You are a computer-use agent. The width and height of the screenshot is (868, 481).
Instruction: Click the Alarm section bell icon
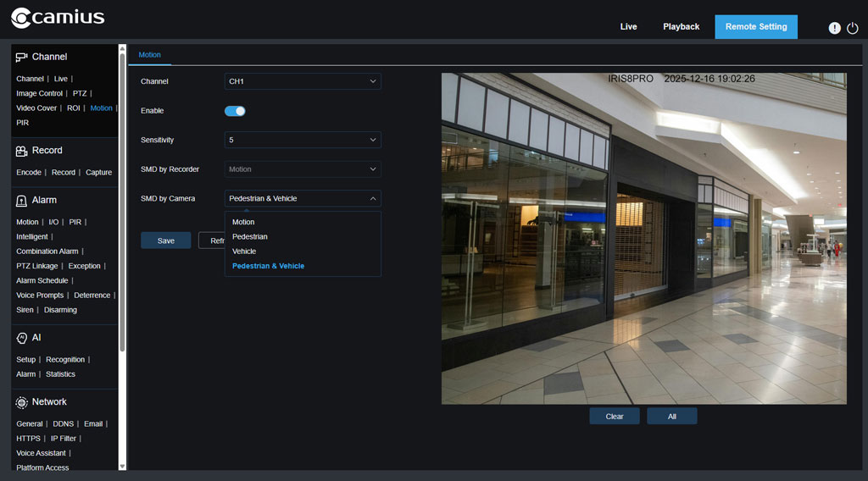click(x=21, y=201)
